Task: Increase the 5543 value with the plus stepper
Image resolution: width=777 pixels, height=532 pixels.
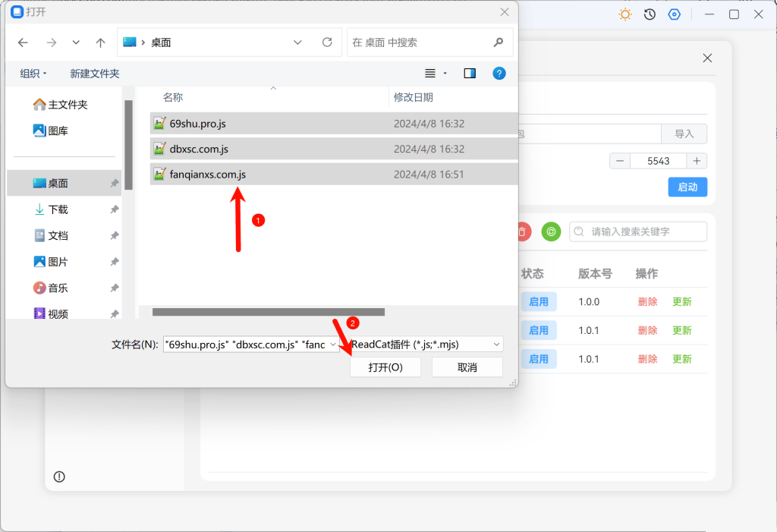Action: click(697, 160)
